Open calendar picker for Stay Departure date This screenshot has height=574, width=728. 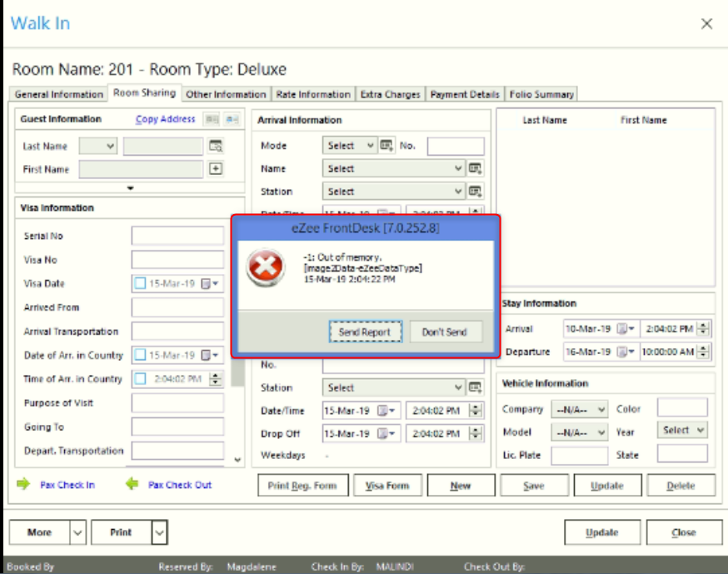coord(626,352)
